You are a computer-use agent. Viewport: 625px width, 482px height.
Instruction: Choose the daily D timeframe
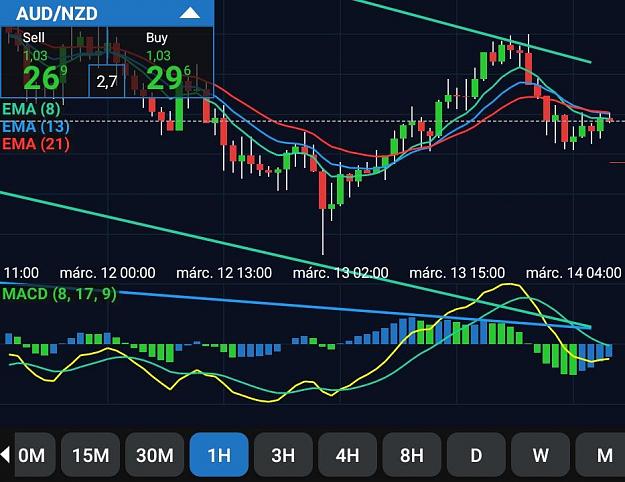pos(476,455)
